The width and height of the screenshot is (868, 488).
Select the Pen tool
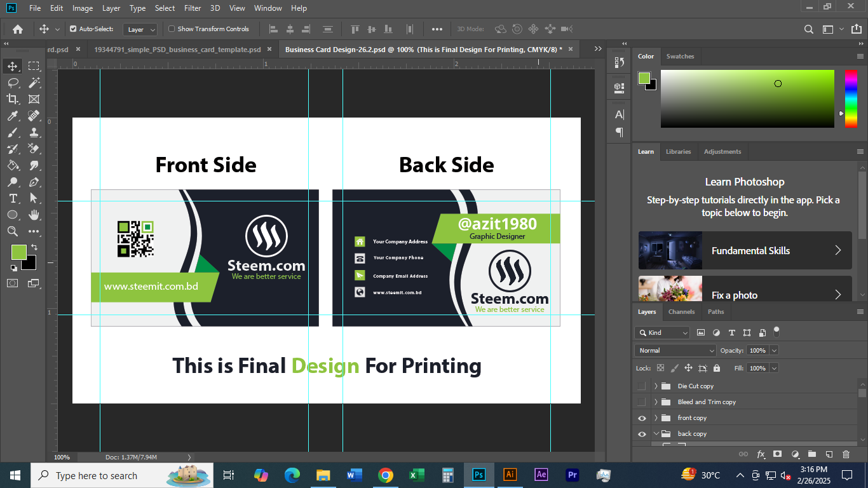(x=34, y=182)
